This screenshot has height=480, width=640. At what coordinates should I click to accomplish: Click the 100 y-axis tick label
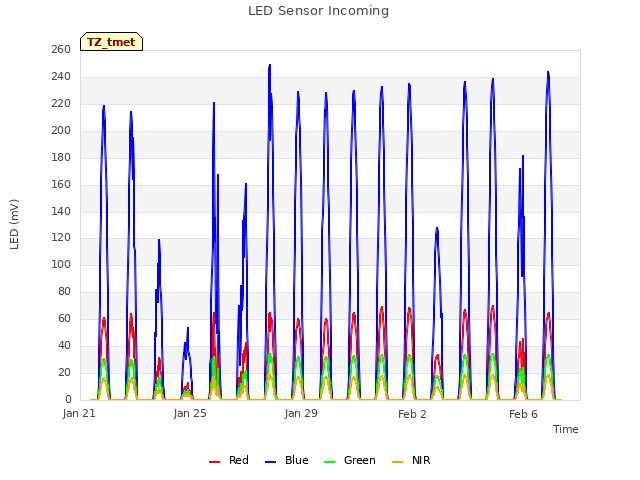(x=61, y=264)
